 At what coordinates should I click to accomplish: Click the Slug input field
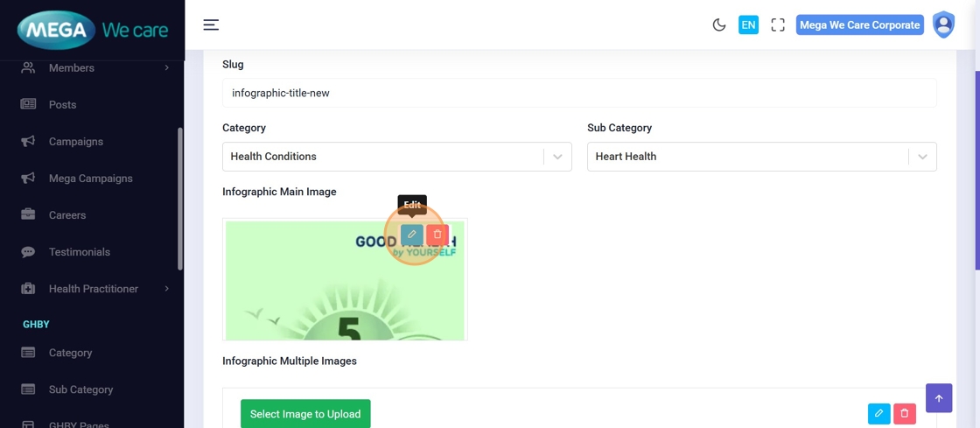[x=579, y=93]
